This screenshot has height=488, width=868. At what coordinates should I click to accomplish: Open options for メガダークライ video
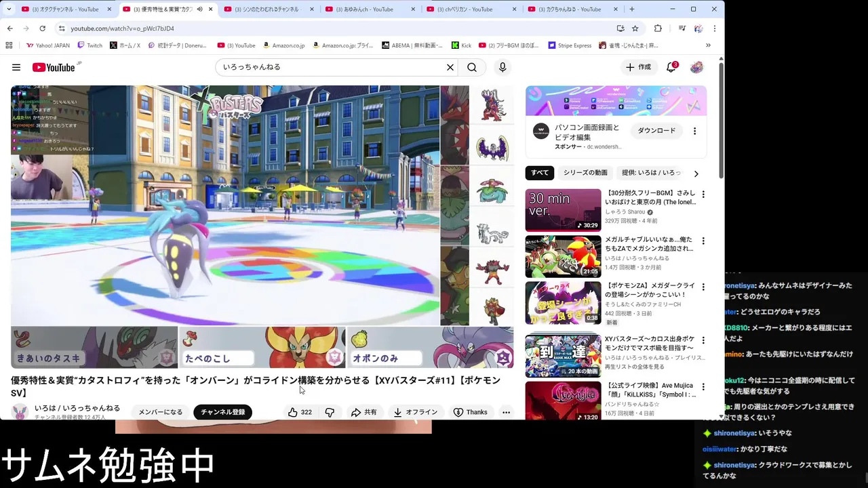(x=703, y=287)
